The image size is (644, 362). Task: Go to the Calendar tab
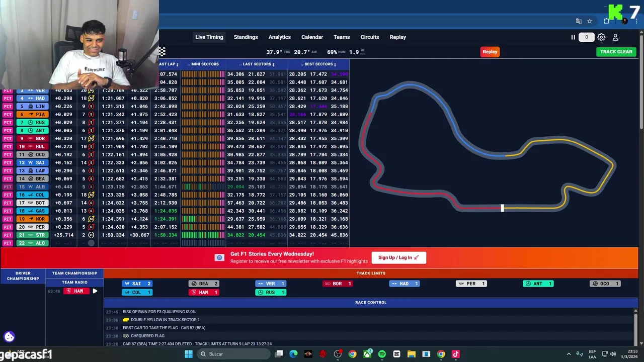click(312, 37)
